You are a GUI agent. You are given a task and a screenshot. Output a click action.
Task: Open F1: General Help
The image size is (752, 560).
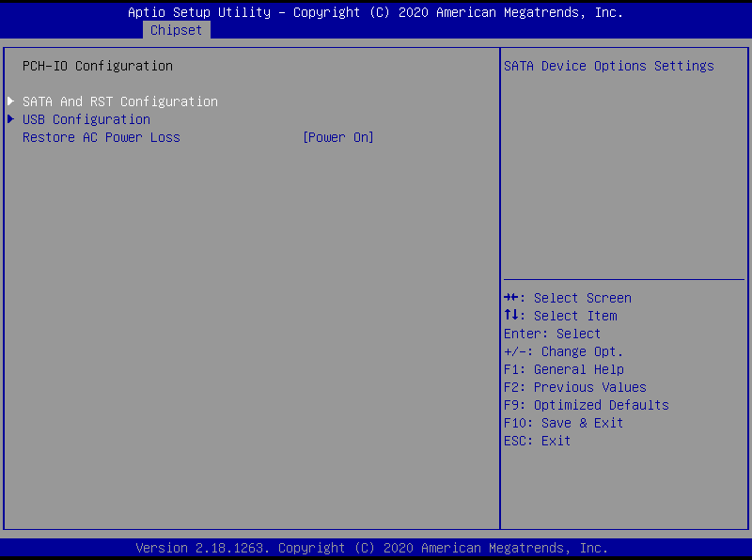pyautogui.click(x=563, y=369)
